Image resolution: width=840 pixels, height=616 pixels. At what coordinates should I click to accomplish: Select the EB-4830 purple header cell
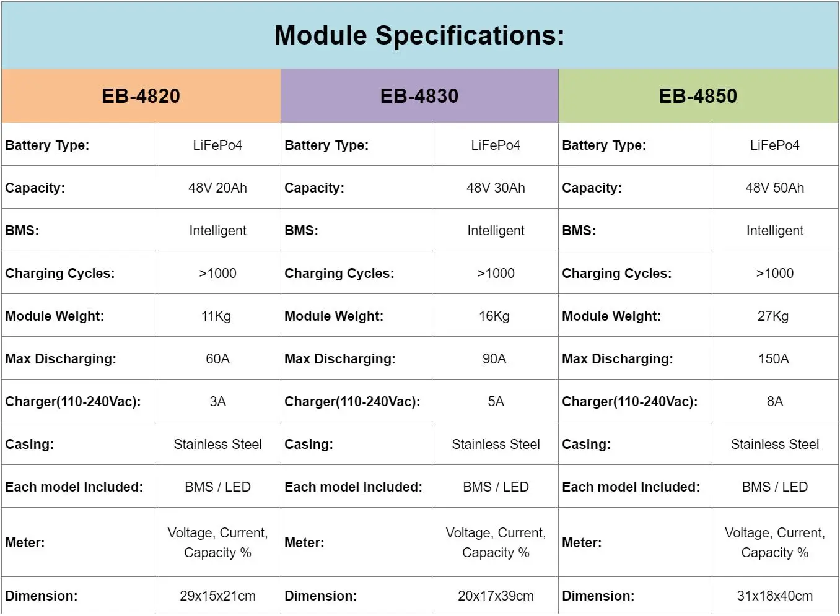point(419,96)
